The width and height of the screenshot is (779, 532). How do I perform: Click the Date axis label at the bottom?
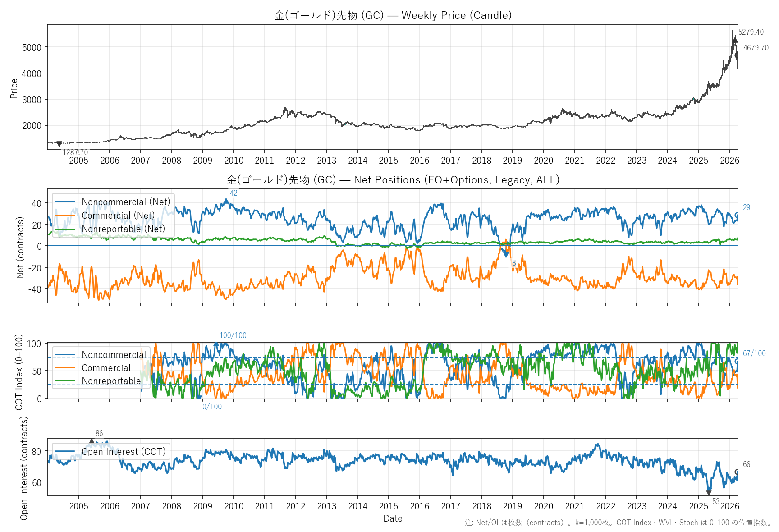pos(393,518)
